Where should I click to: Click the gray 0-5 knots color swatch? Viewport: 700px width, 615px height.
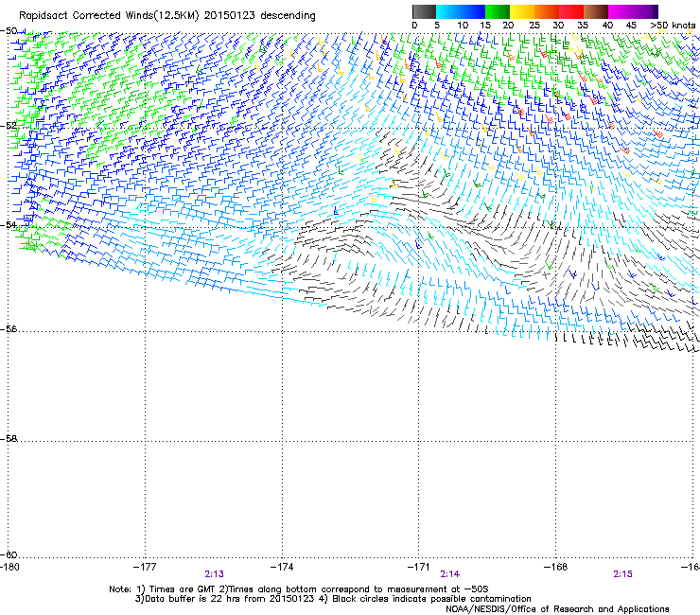point(424,11)
